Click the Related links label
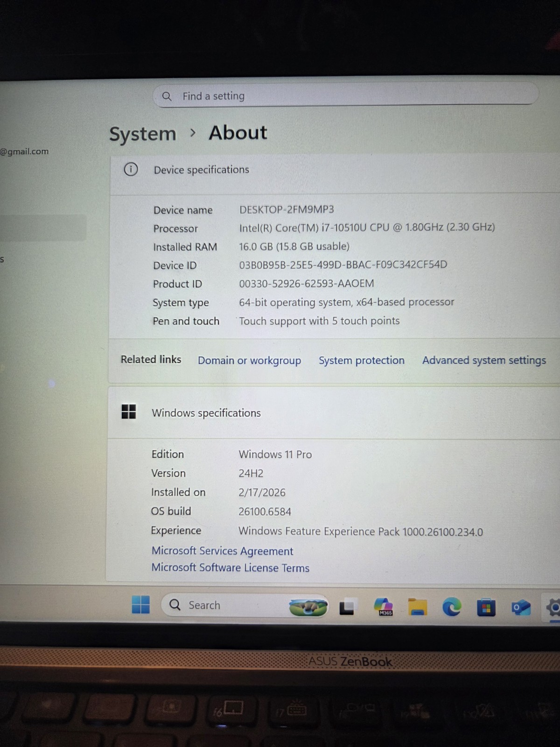This screenshot has height=747, width=560. click(151, 359)
